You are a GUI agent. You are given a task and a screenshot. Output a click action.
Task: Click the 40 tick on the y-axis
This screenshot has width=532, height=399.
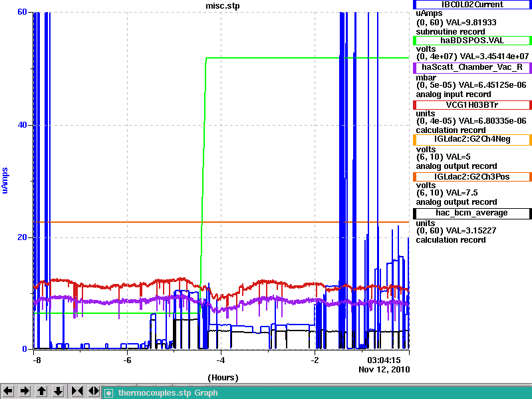pos(22,125)
